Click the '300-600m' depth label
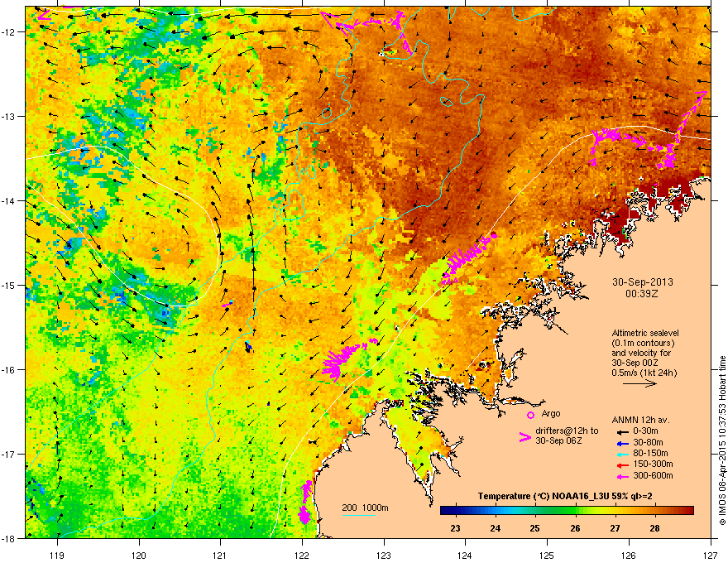 point(653,476)
